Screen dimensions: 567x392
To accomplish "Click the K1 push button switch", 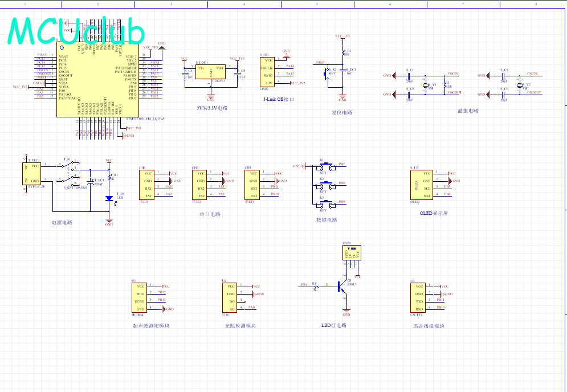I will tap(325, 166).
